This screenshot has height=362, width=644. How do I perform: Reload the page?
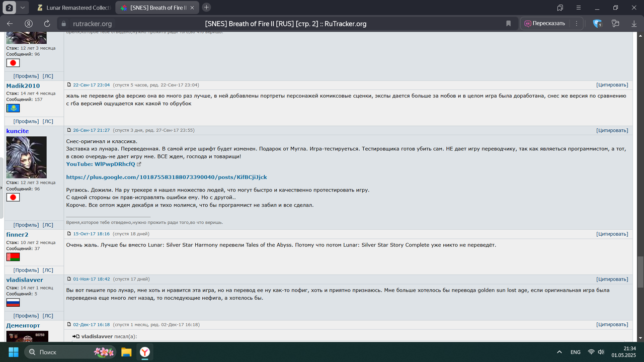click(47, 24)
